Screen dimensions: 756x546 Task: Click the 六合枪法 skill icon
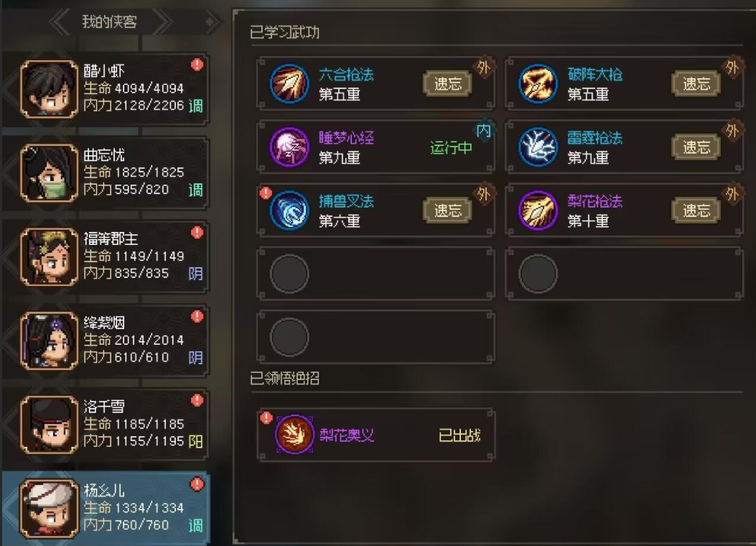pos(289,83)
